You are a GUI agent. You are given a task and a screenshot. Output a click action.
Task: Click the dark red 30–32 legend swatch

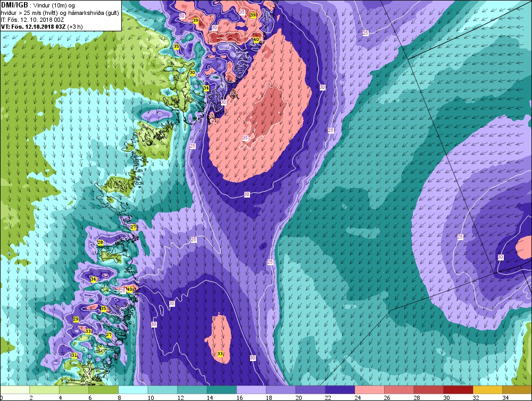point(458,390)
